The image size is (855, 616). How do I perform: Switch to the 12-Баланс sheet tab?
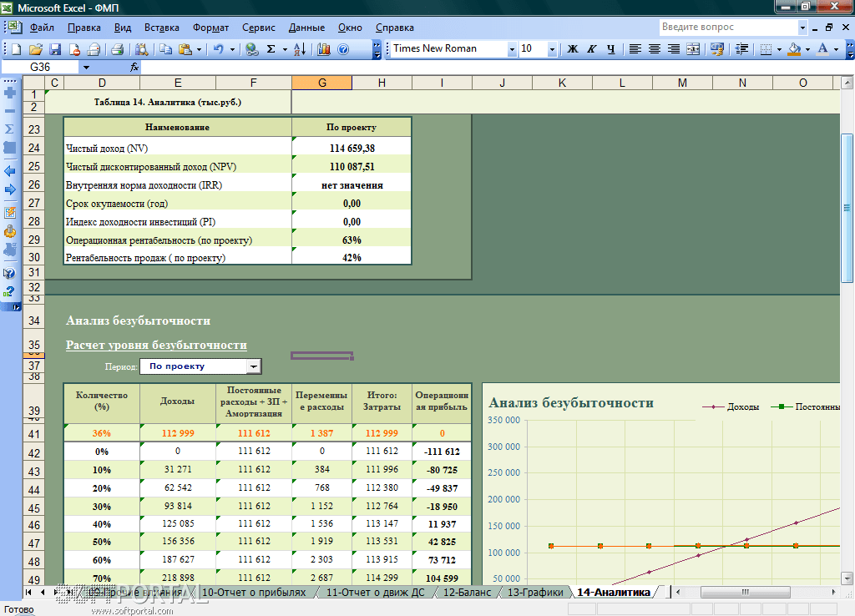click(x=467, y=592)
